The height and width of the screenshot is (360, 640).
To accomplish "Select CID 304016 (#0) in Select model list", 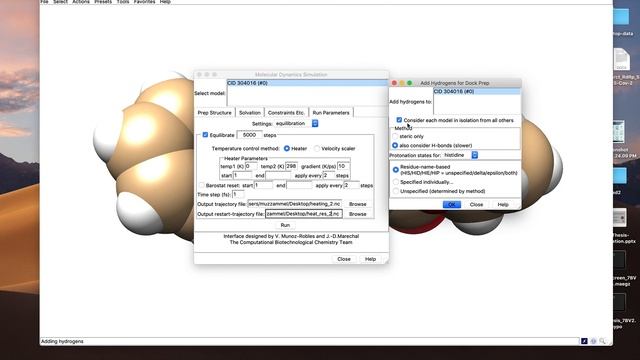I will pos(307,83).
